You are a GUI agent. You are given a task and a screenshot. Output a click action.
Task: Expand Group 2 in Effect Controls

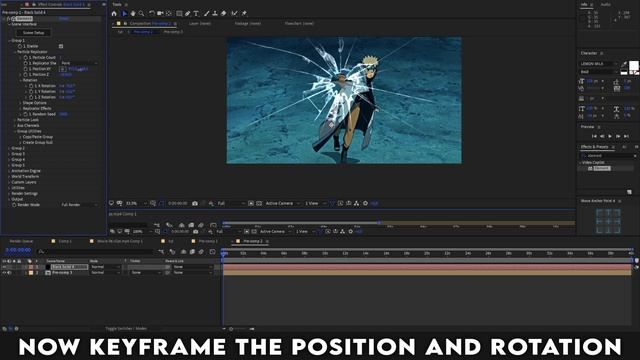point(9,148)
